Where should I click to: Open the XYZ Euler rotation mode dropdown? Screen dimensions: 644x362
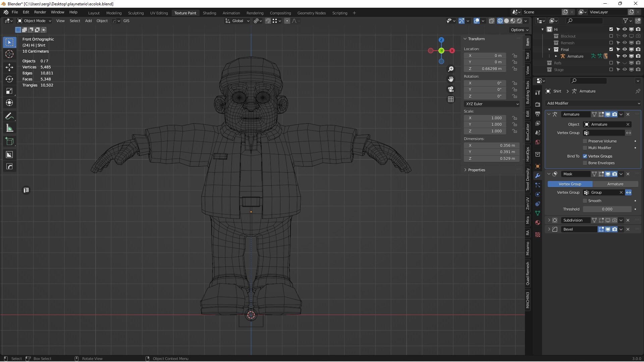click(x=492, y=104)
